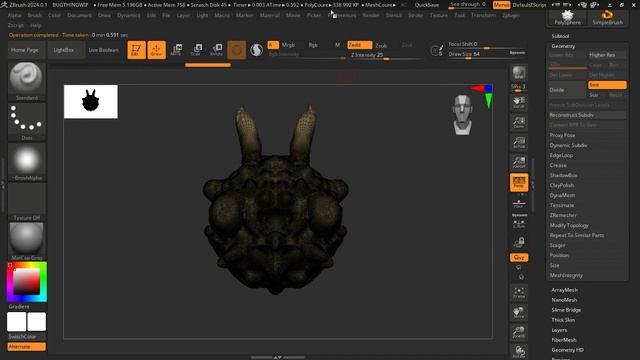Open the Standard brush picker
Image resolution: width=640 pixels, height=360 pixels.
(x=27, y=81)
